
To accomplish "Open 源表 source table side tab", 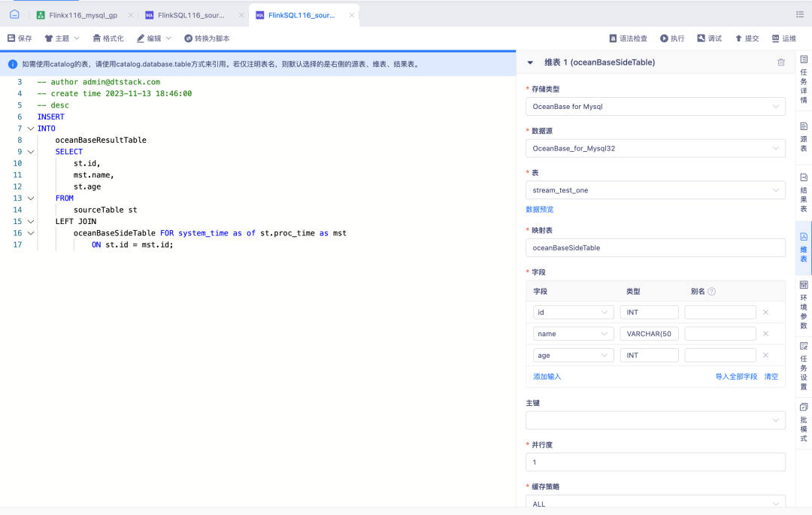I will point(803,137).
